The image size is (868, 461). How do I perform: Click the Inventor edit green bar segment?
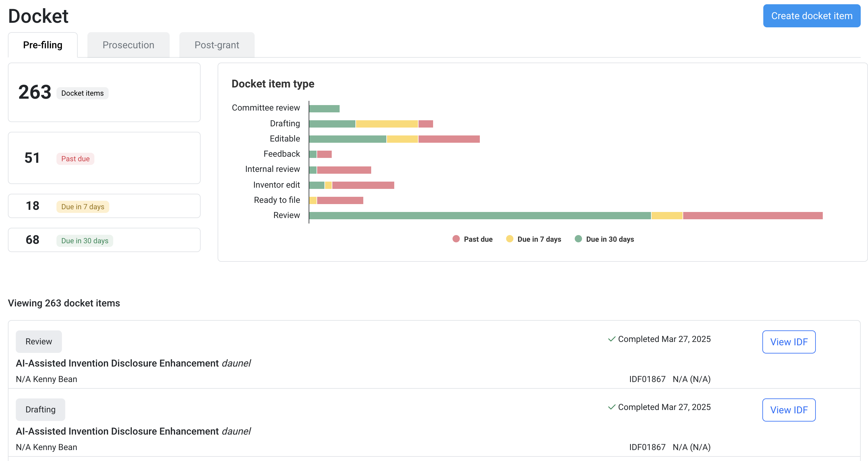[x=317, y=185]
